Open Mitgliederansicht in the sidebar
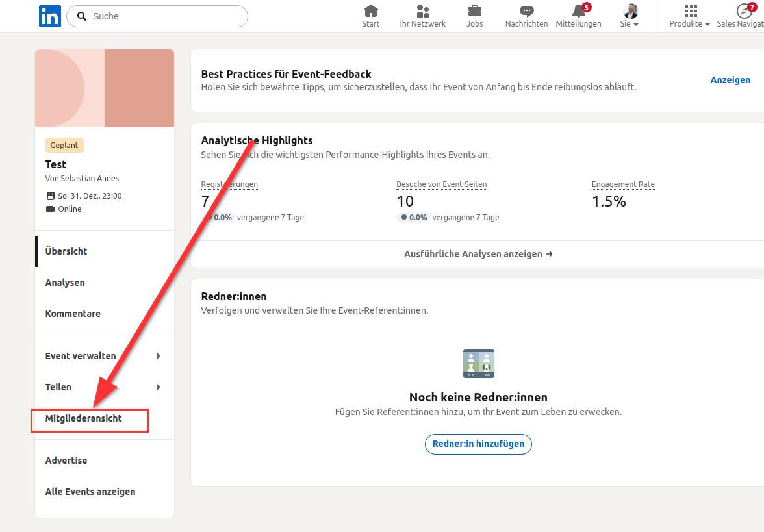The image size is (764, 532). pos(84,418)
